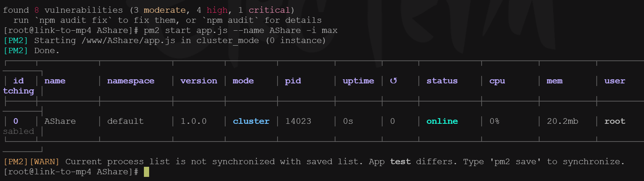Click the 'namespace' column header
Viewport: 644px width, 181px height.
point(130,81)
